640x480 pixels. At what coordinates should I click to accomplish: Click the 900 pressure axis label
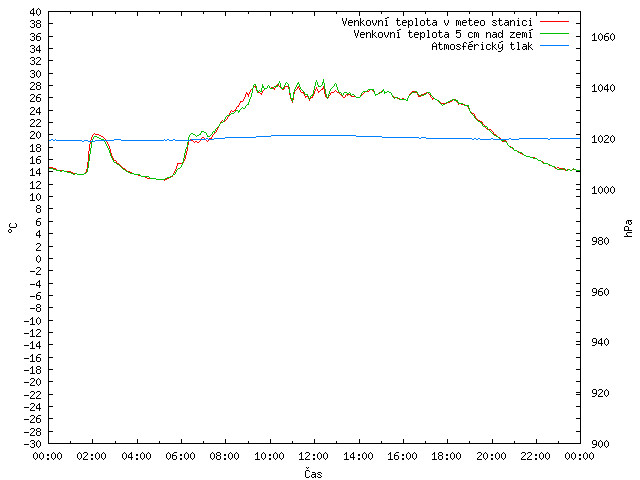600,444
